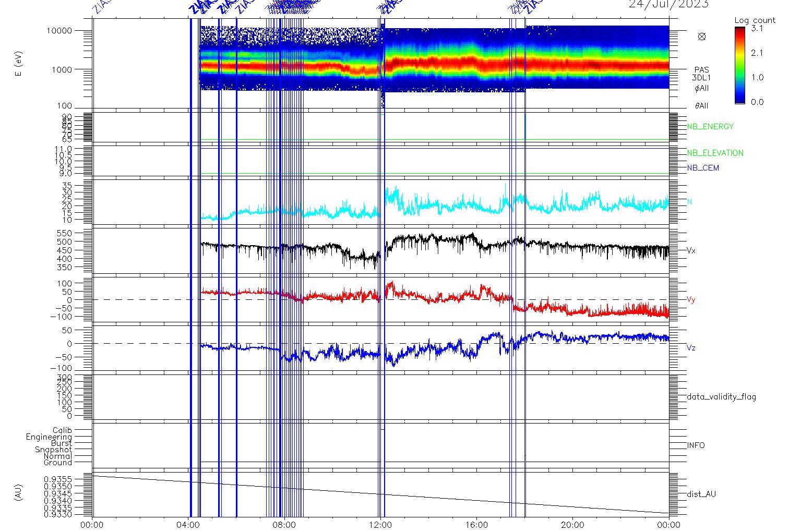Image resolution: width=789 pixels, height=532 pixels.
Task: Click the Snapshot mode label
Action: tap(54, 450)
